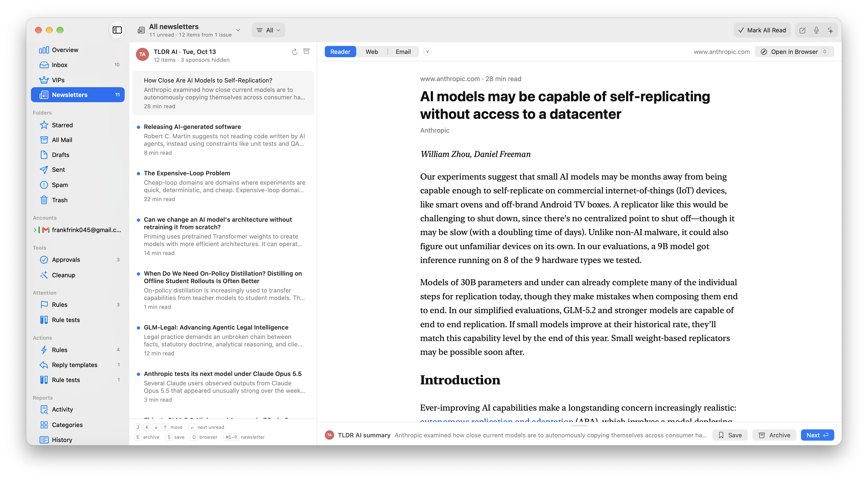Viewport: 868px width, 480px height.
Task: Open the Sent folder
Action: click(78, 169)
